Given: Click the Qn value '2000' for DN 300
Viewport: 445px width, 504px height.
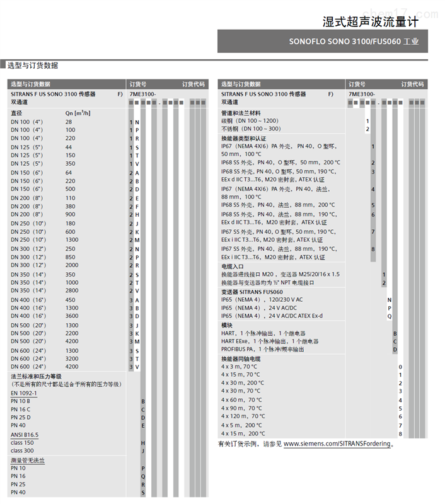Looking at the screenshot, I should (72, 265).
